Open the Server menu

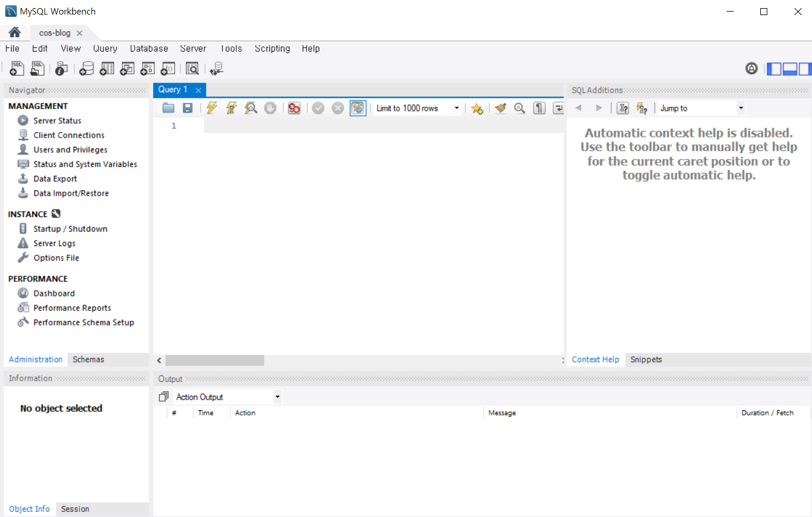(193, 49)
